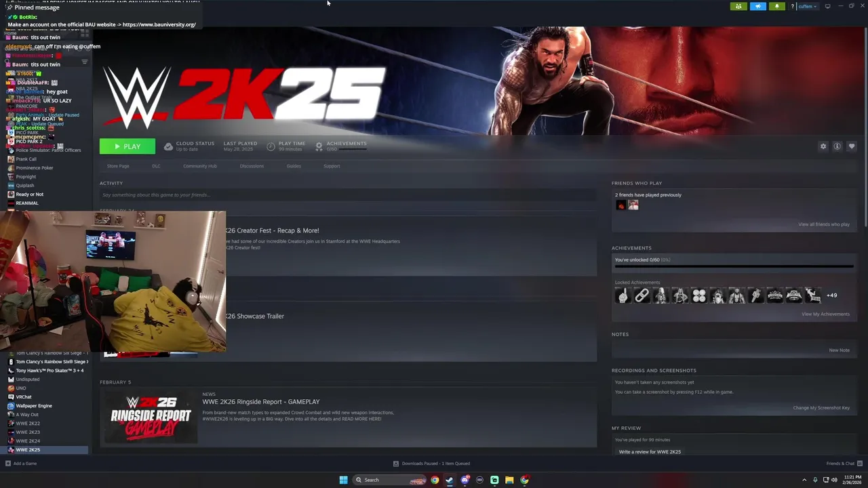The height and width of the screenshot is (488, 868).
Task: Click the Achievements trophy icon near Play
Action: tap(319, 146)
